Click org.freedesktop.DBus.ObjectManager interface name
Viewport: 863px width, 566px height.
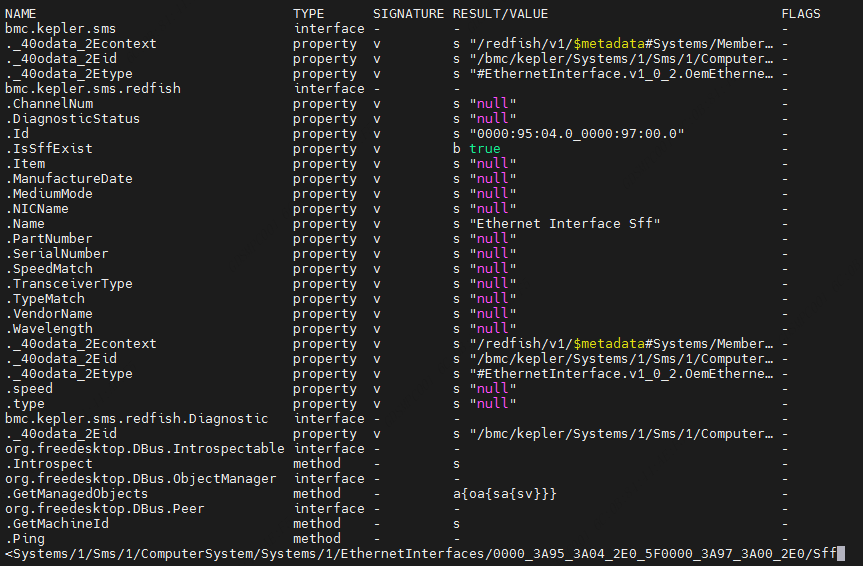(x=141, y=479)
